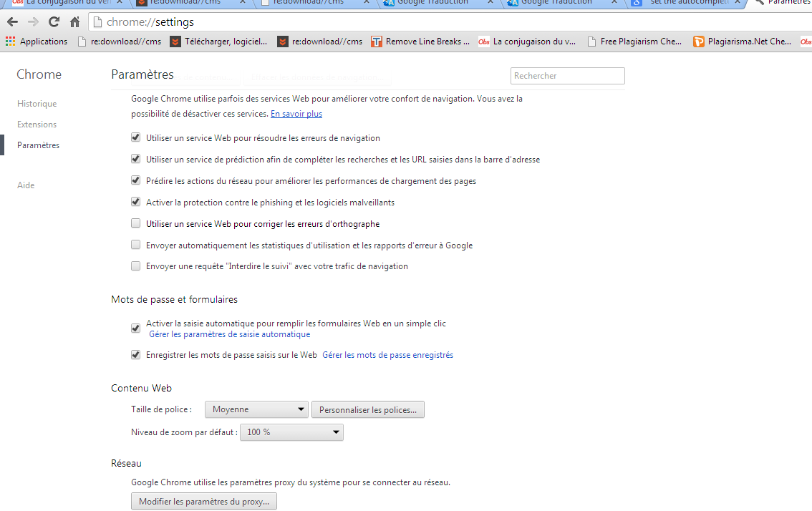Click Modifier les paramètres du proxy... button

[204, 502]
